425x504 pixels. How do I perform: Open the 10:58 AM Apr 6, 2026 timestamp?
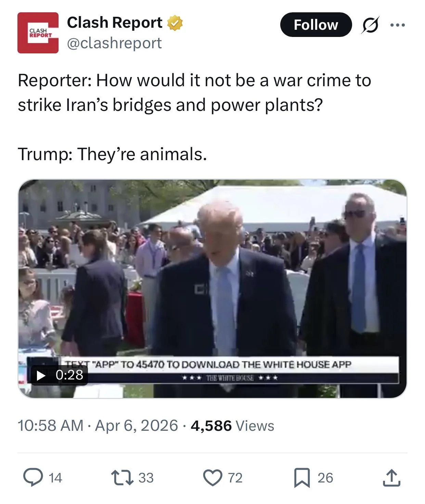98,426
